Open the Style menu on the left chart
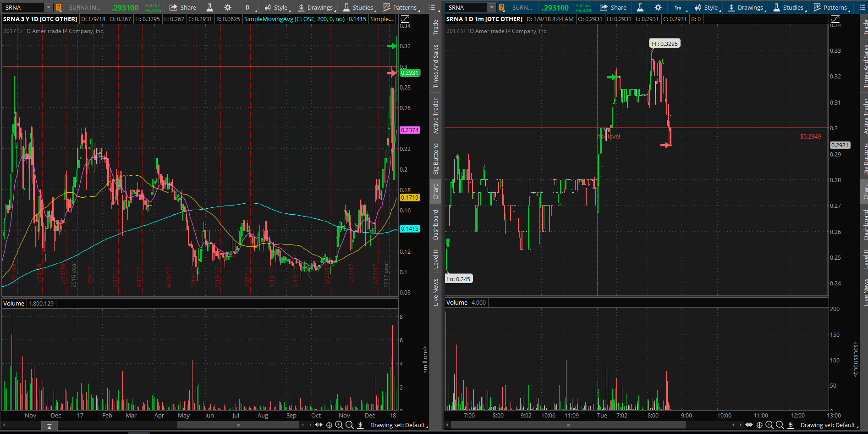868x434 pixels. (277, 7)
